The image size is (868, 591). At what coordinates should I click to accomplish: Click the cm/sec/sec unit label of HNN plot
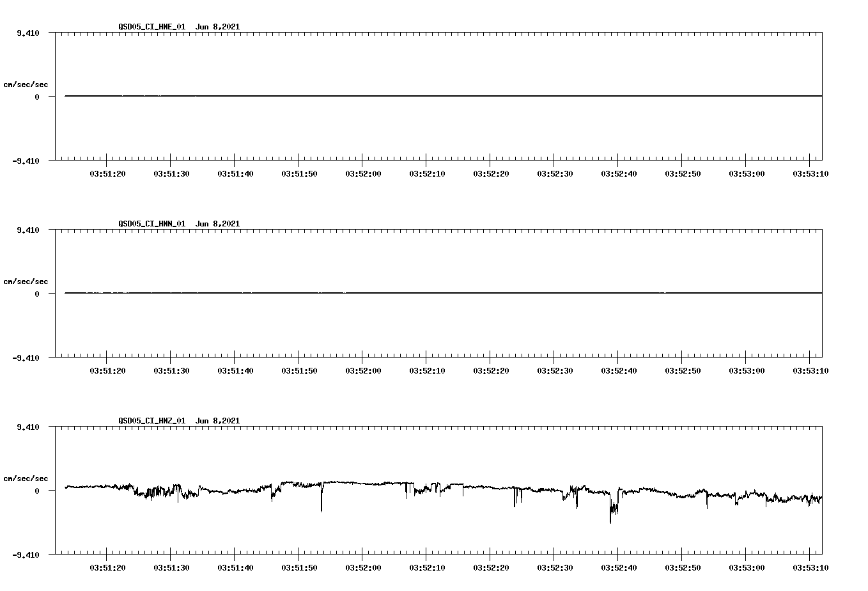coord(26,281)
